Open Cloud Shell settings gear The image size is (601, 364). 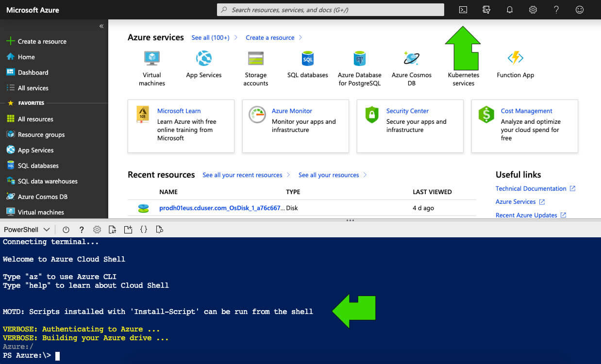pos(97,230)
